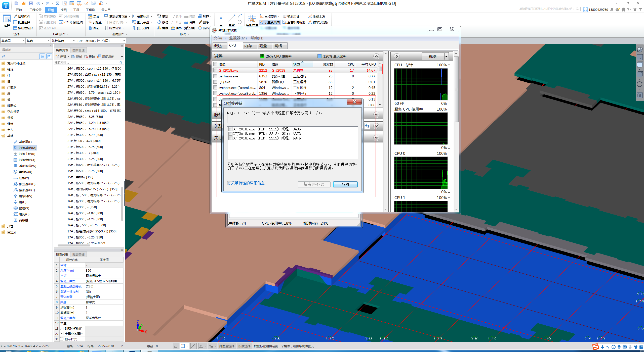Image resolution: width=644 pixels, height=352 pixels.
Task: Tick the svchost.exe (LocalServi...) checkbox
Action: 215,93
